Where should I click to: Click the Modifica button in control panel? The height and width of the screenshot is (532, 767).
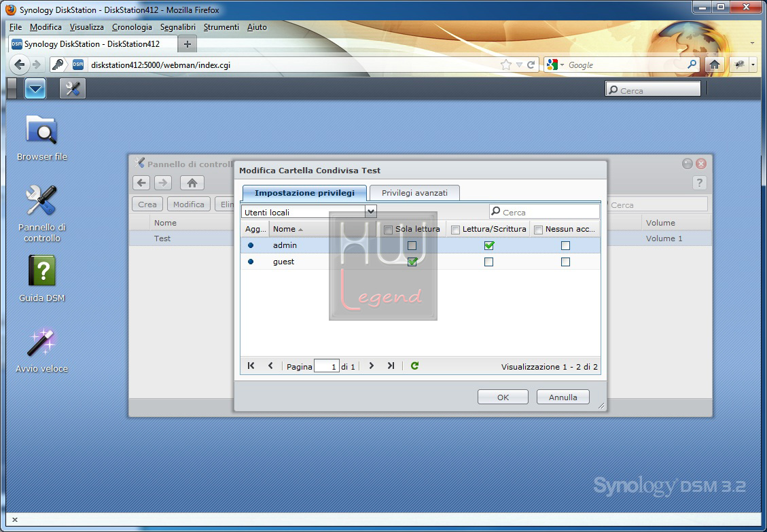point(189,204)
